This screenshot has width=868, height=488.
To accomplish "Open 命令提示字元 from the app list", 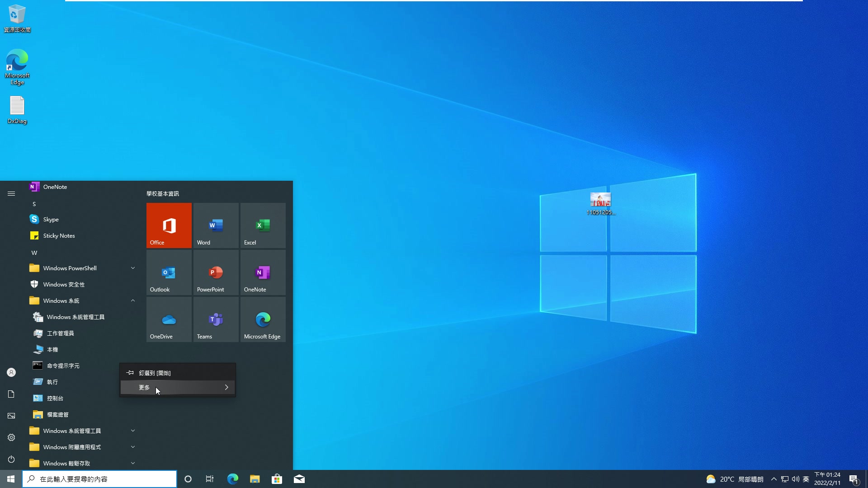I will point(62,366).
